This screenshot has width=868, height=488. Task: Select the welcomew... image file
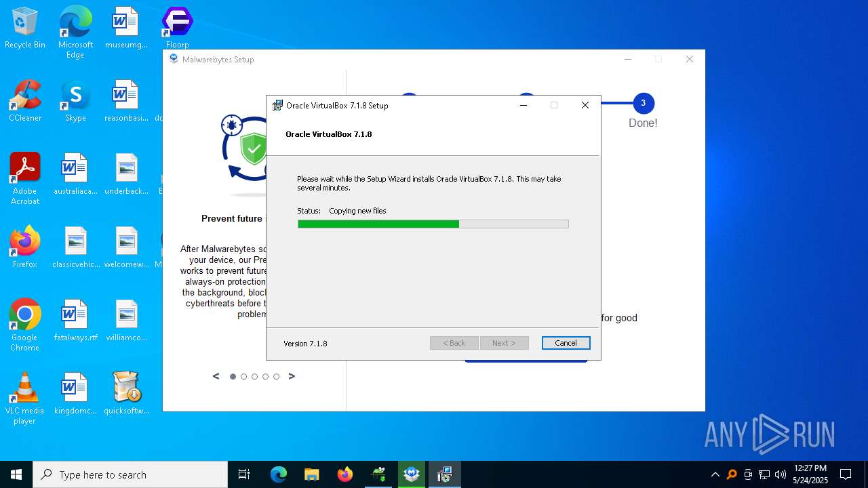point(126,247)
